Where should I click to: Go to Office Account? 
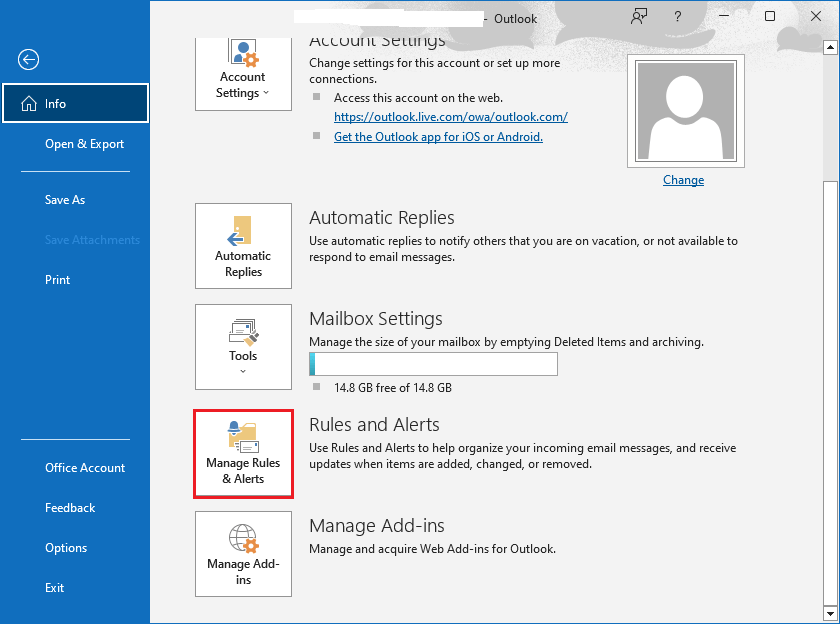click(85, 468)
